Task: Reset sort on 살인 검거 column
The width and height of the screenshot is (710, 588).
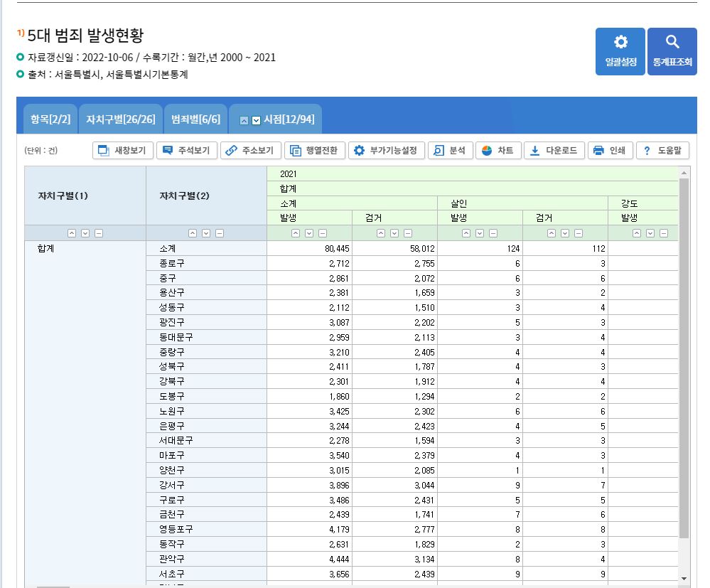Action: pos(579,233)
